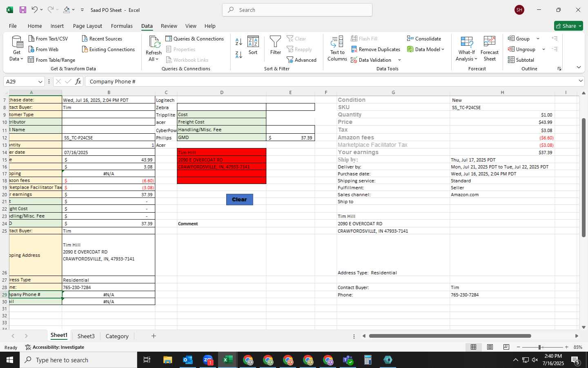This screenshot has height=368, width=588.
Task: Click the blue Clear button
Action: [239, 200]
